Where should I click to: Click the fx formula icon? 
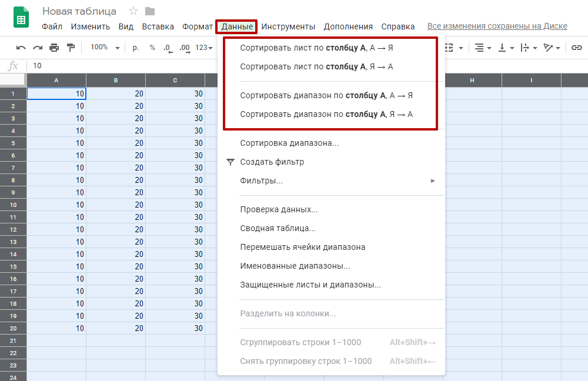coord(13,66)
